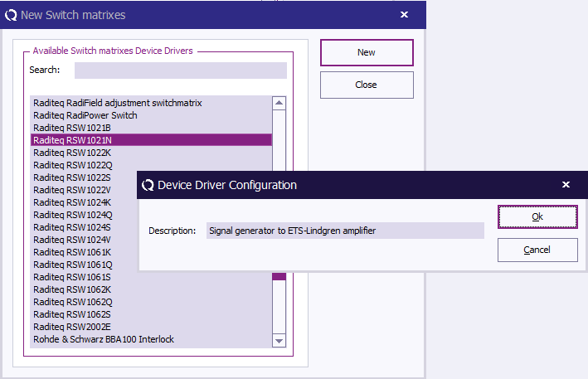Select the highlighted Raditeq RSW1021N entry

click(x=72, y=140)
